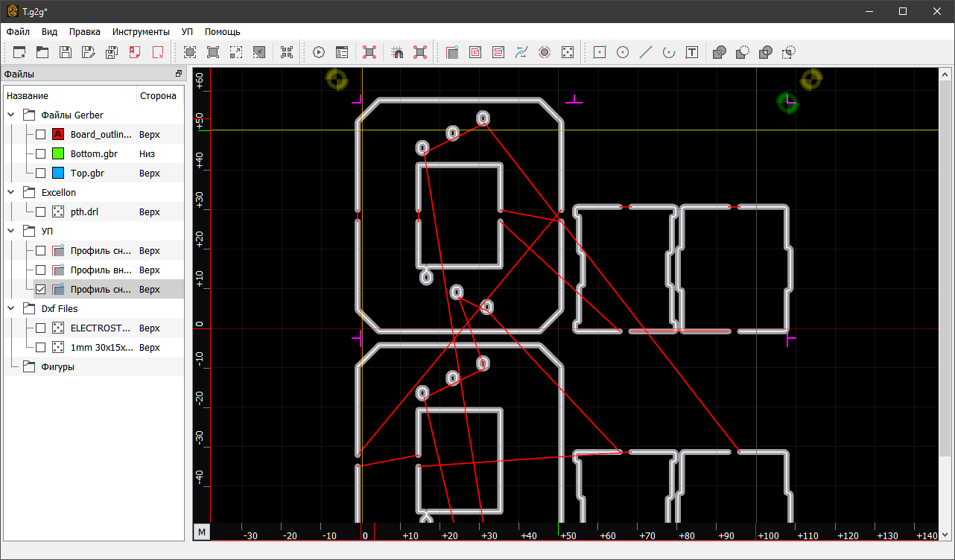Check the pth.drl file checkbox
This screenshot has height=560, width=955.
(41, 212)
